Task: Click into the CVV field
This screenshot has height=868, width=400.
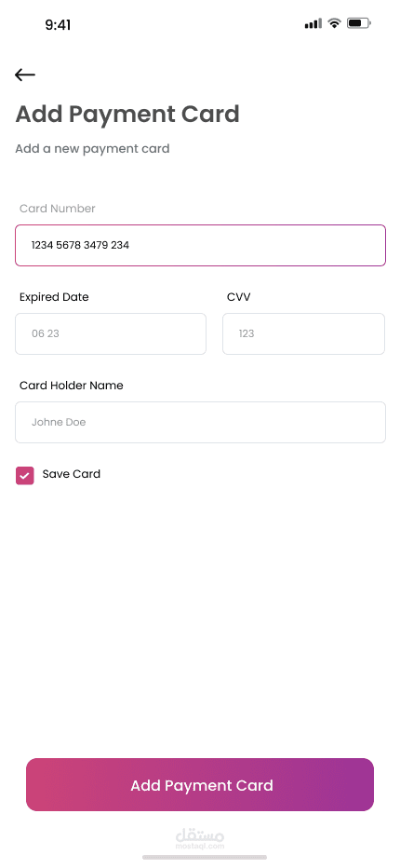Action: pyautogui.click(x=304, y=333)
